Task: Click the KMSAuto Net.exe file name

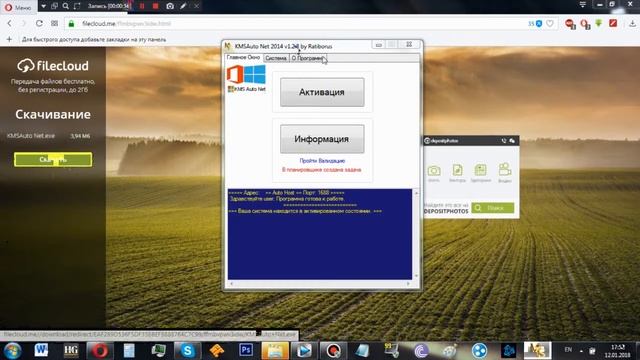Action: pyautogui.click(x=31, y=136)
